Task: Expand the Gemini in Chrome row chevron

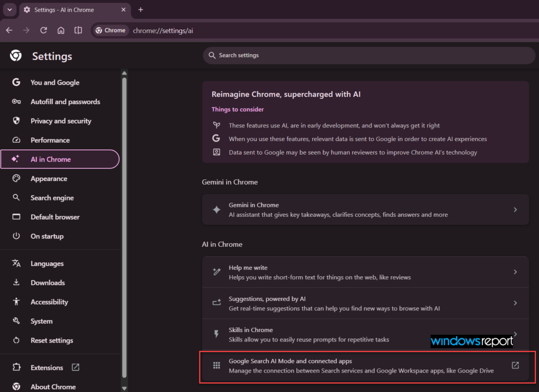Action: point(515,209)
